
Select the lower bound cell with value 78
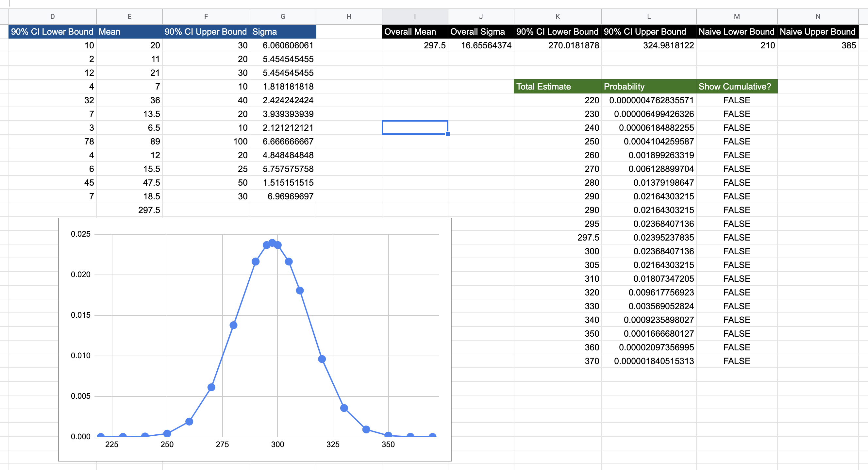53,142
